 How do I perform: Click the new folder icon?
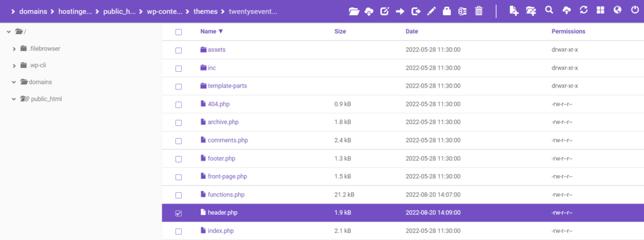pos(531,11)
